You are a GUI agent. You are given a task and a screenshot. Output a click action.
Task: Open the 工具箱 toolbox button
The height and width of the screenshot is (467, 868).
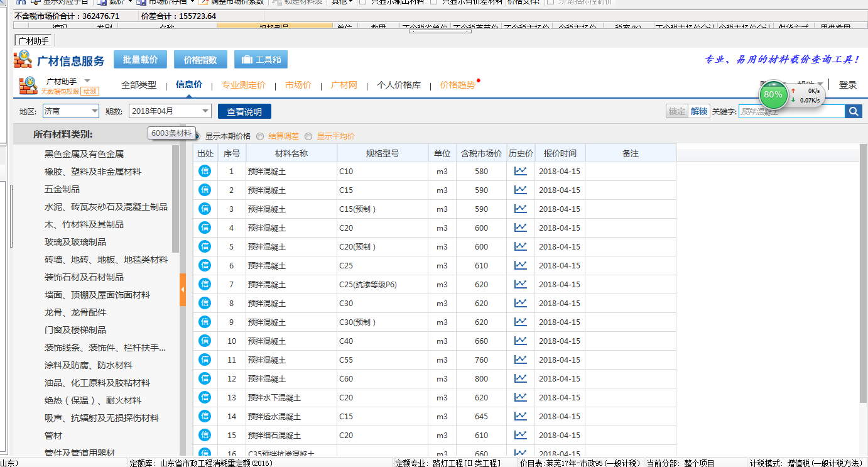(261, 60)
